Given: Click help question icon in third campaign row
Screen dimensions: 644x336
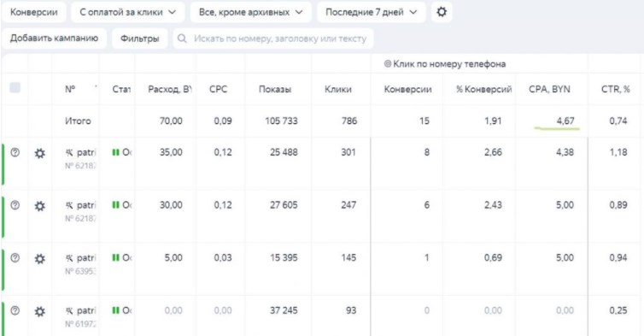Looking at the screenshot, I should click(15, 258).
